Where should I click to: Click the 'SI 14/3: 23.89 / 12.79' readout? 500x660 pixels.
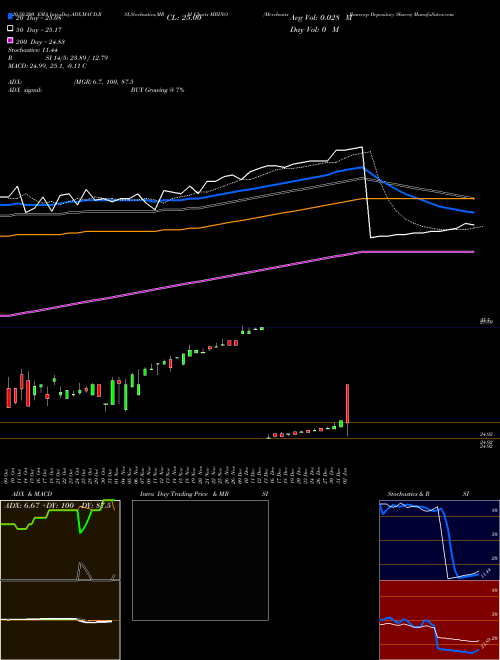point(77,58)
